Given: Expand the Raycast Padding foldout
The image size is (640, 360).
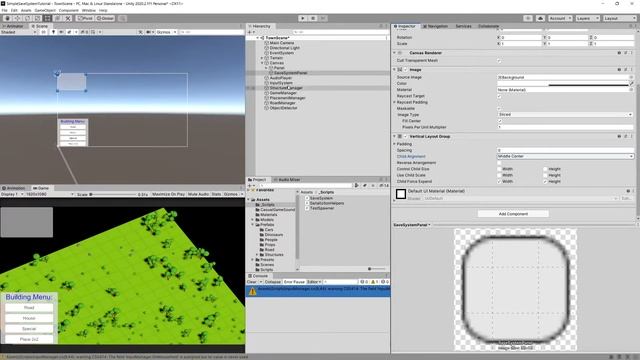Looking at the screenshot, I should [395, 102].
